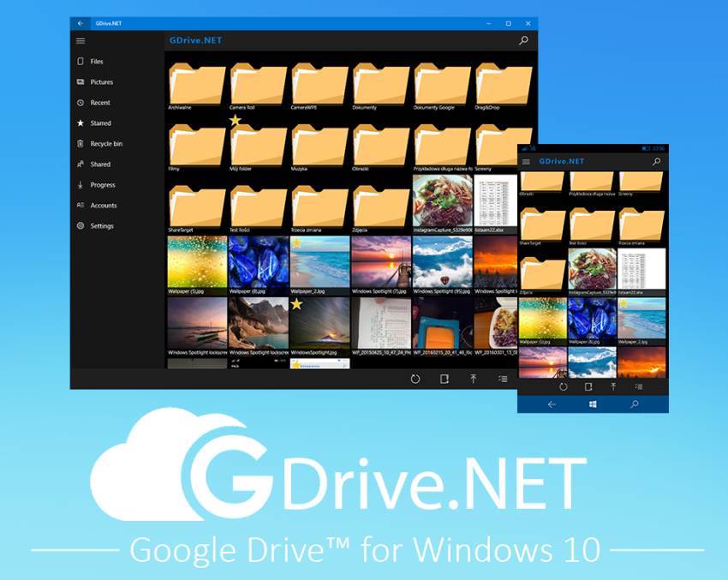The width and height of the screenshot is (728, 580).
Task: Open Recycle bin from the sidebar
Action: pos(105,144)
